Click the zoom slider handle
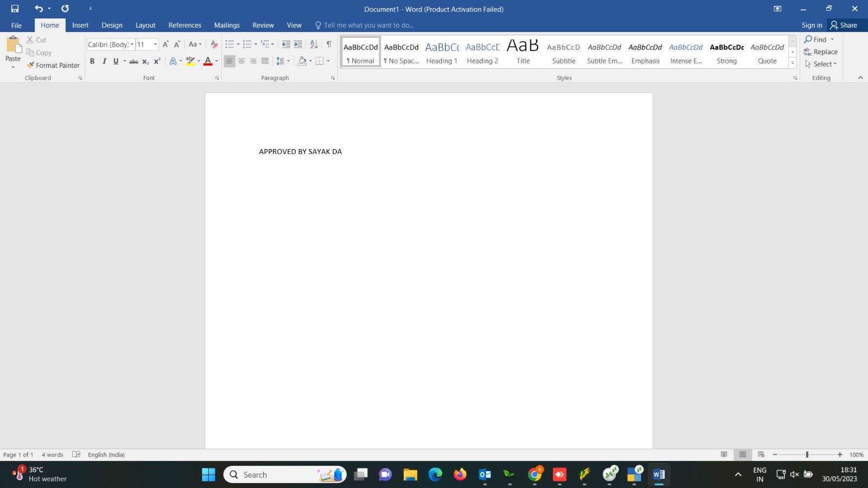 pos(807,454)
